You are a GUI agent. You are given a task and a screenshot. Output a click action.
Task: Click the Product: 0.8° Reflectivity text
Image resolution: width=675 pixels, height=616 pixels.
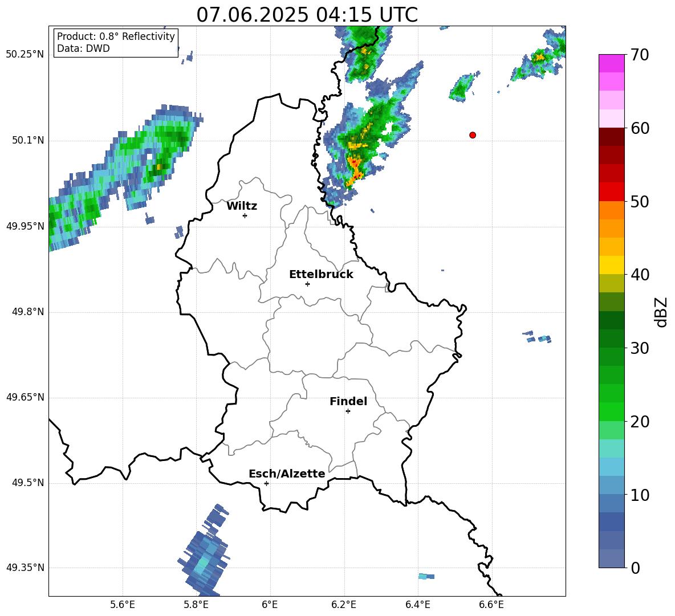point(116,36)
